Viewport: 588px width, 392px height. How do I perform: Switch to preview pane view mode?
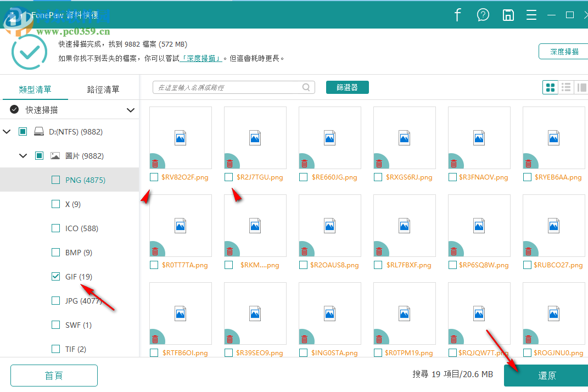click(x=582, y=87)
